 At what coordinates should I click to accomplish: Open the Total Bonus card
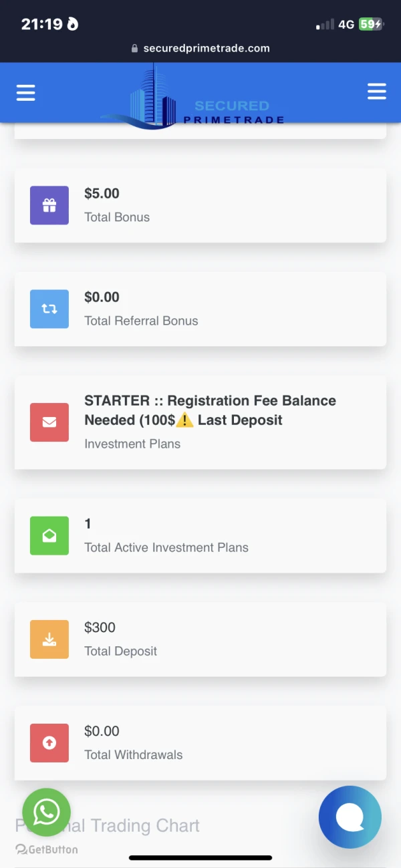point(200,205)
